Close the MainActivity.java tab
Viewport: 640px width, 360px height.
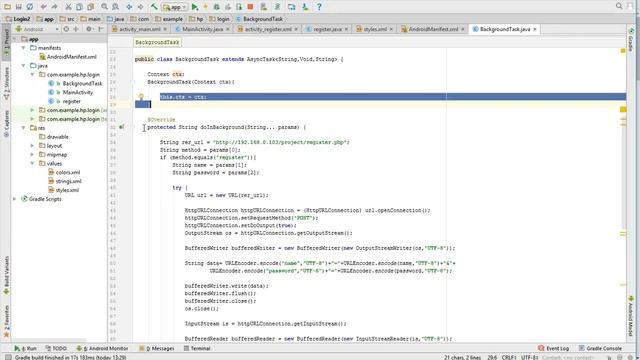tap(227, 29)
